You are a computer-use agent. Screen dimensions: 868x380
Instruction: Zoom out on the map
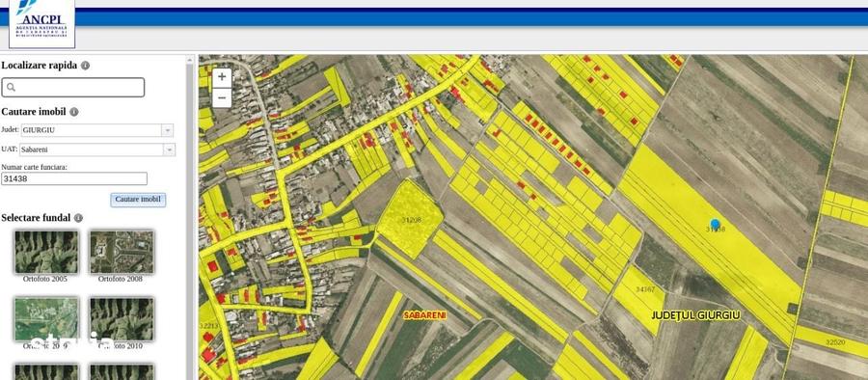pos(222,98)
